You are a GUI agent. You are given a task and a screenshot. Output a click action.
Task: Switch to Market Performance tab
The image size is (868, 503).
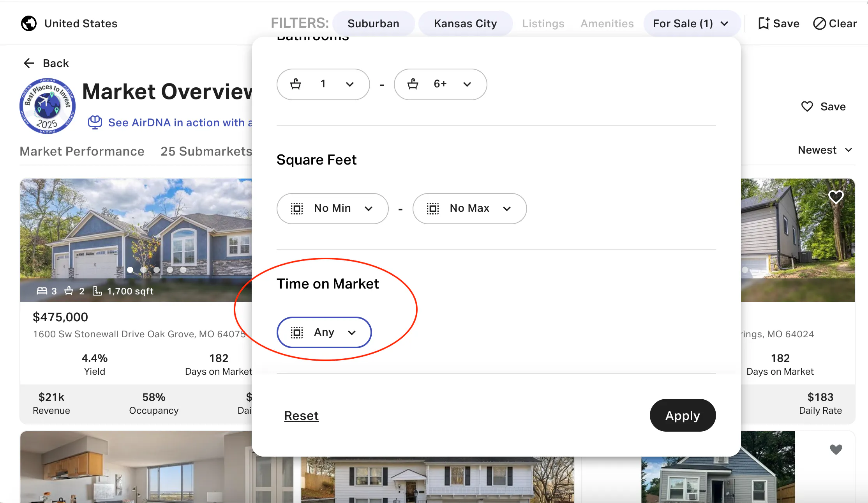(82, 151)
